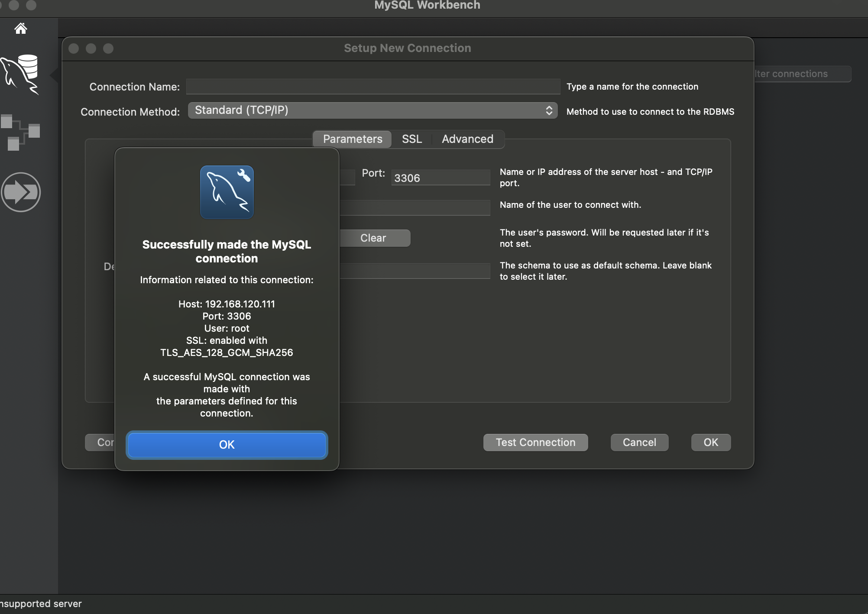This screenshot has height=614, width=868.
Task: Open the Models diagram sidebar icon
Action: pos(20,132)
